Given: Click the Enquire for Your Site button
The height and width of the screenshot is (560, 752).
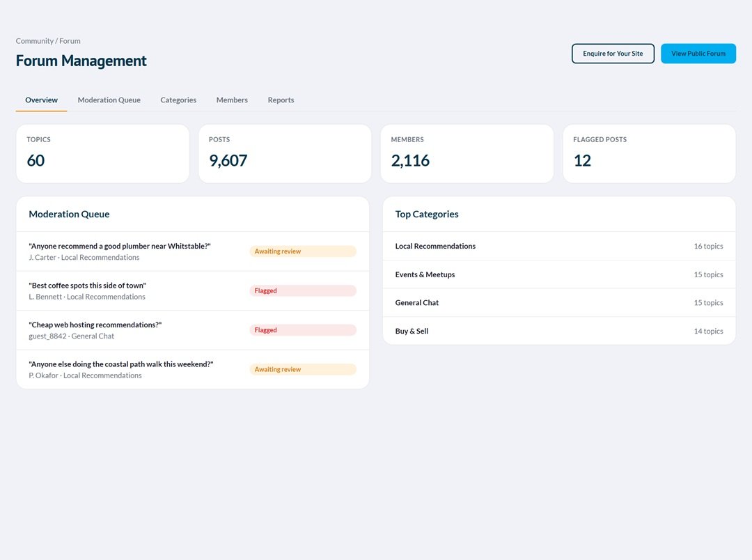Looking at the screenshot, I should click(613, 54).
